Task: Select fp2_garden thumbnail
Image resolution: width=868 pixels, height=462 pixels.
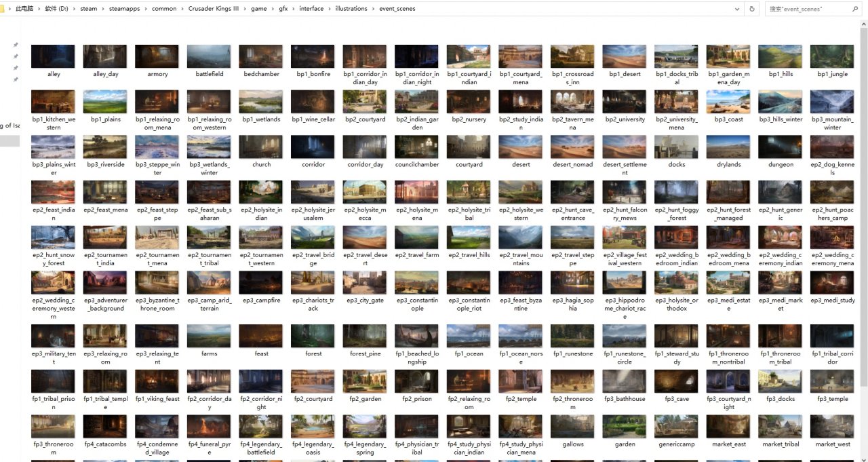Action: tap(365, 381)
